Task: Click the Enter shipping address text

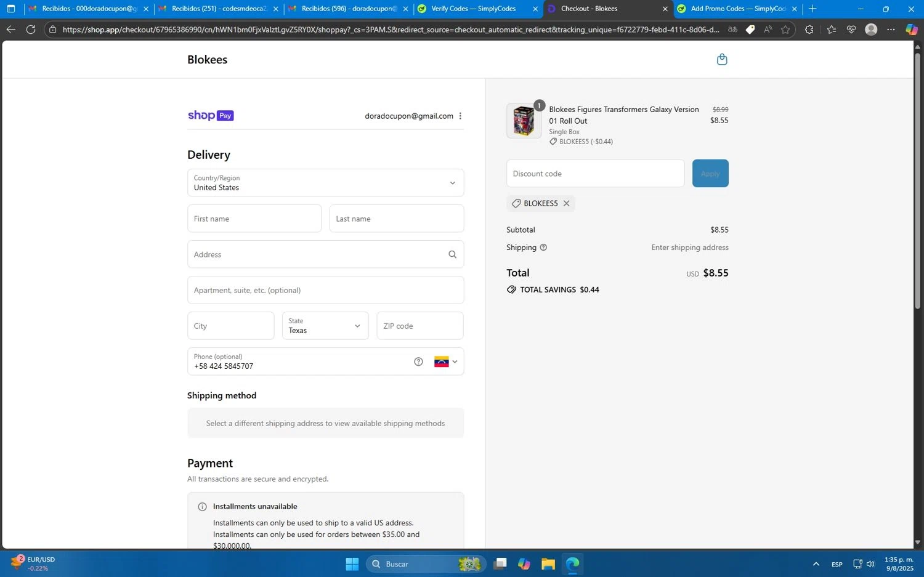Action: [x=690, y=248]
